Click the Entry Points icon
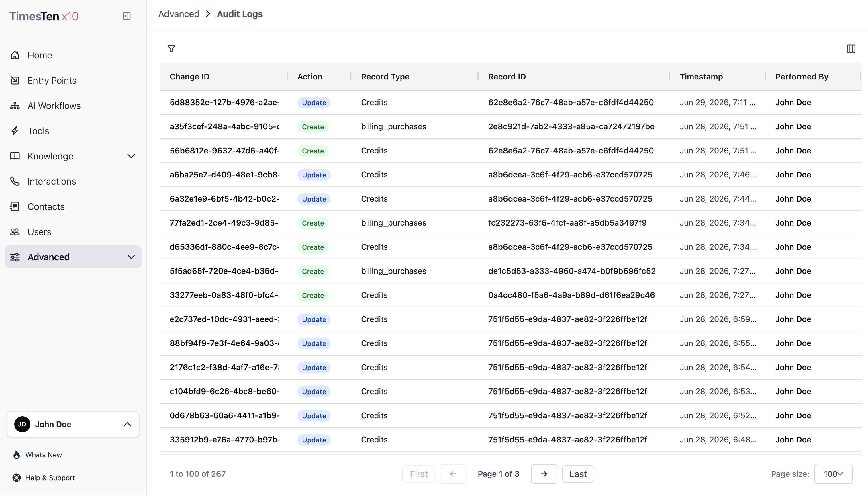 (x=15, y=80)
